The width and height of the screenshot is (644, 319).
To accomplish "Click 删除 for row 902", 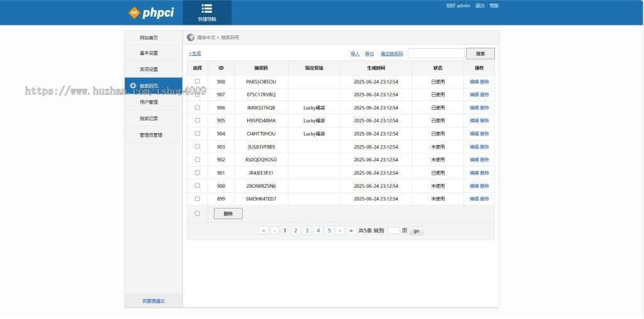I will click(485, 160).
